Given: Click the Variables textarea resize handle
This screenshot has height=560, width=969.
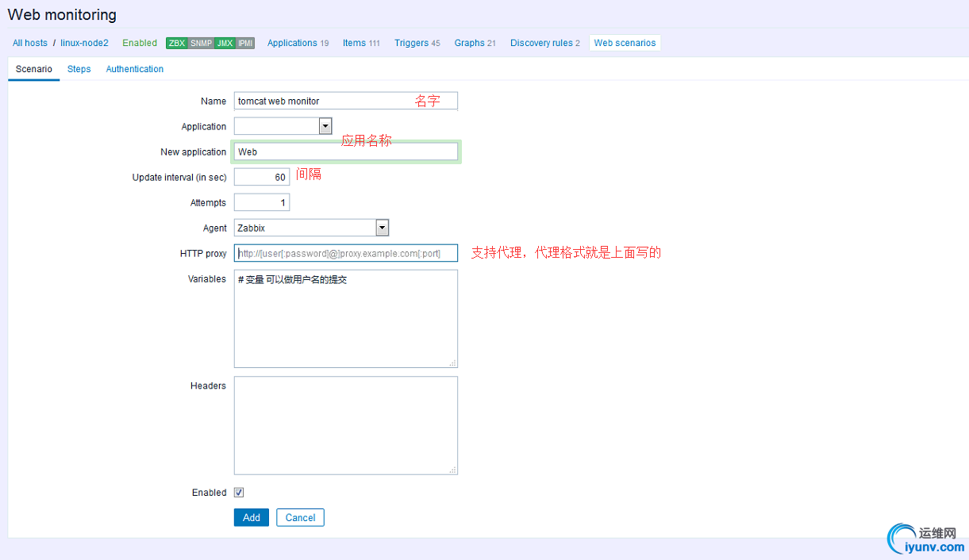Looking at the screenshot, I should pos(452,362).
